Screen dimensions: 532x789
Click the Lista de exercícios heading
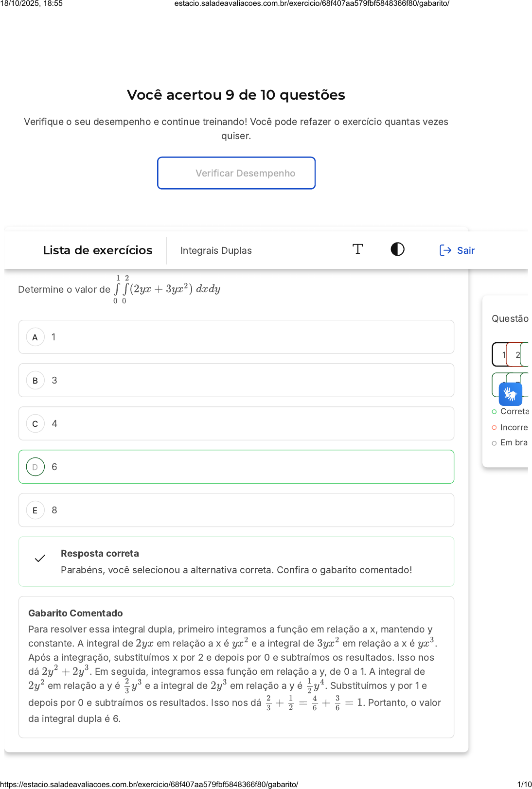[x=97, y=250]
